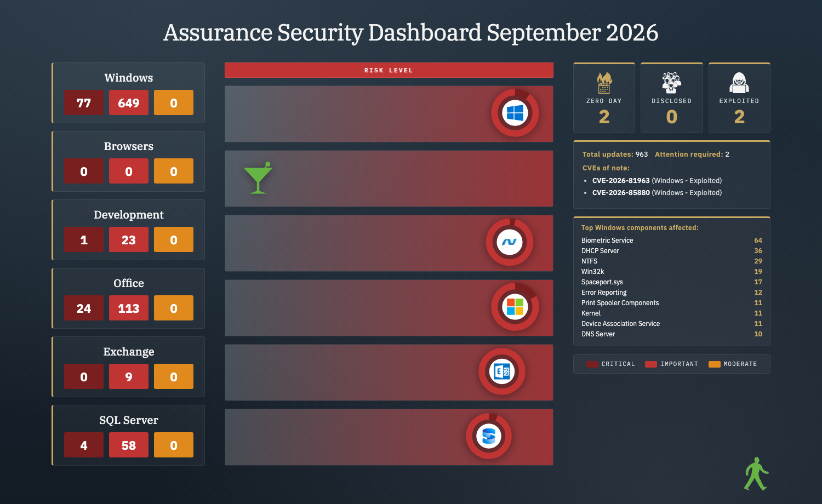
Task: Click the red RISK LEVEL header bar
Action: tap(389, 70)
